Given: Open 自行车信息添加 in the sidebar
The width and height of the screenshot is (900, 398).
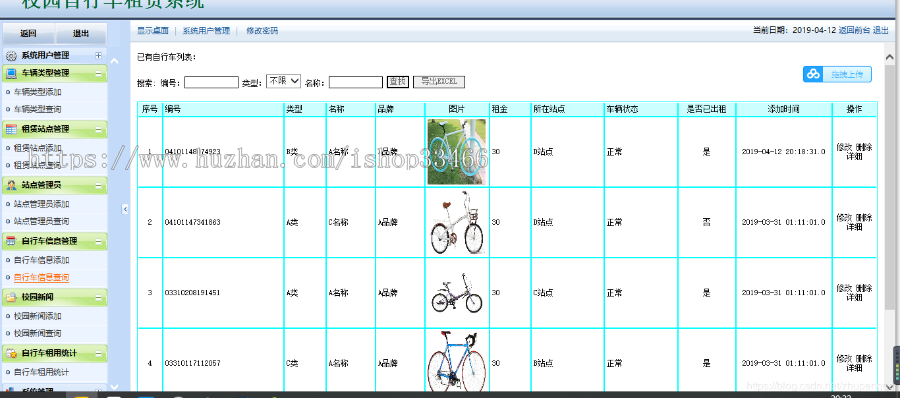Looking at the screenshot, I should (41, 260).
